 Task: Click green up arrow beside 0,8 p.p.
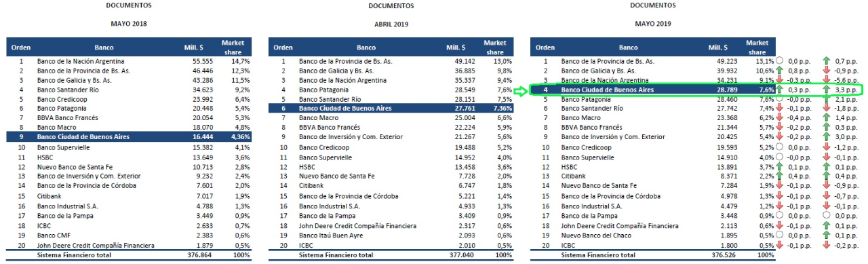point(780,71)
